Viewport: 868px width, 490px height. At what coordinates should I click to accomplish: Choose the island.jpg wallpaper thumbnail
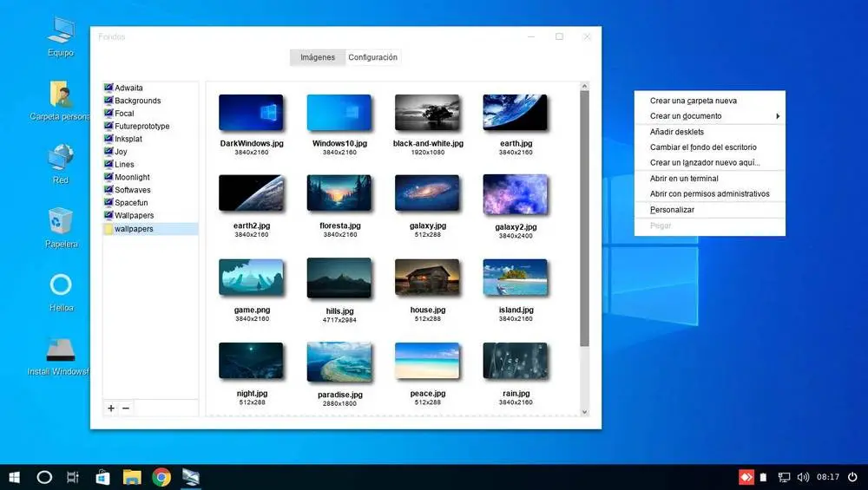pyautogui.click(x=516, y=278)
